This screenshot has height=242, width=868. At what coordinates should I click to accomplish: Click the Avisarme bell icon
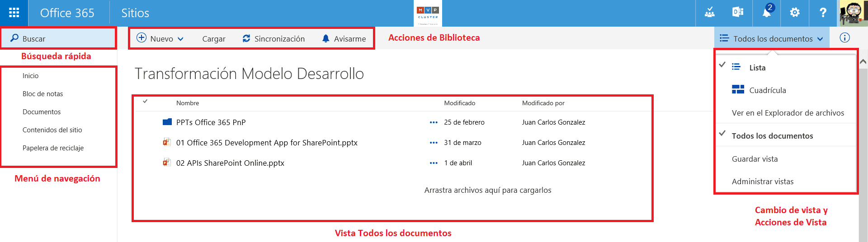(x=326, y=39)
